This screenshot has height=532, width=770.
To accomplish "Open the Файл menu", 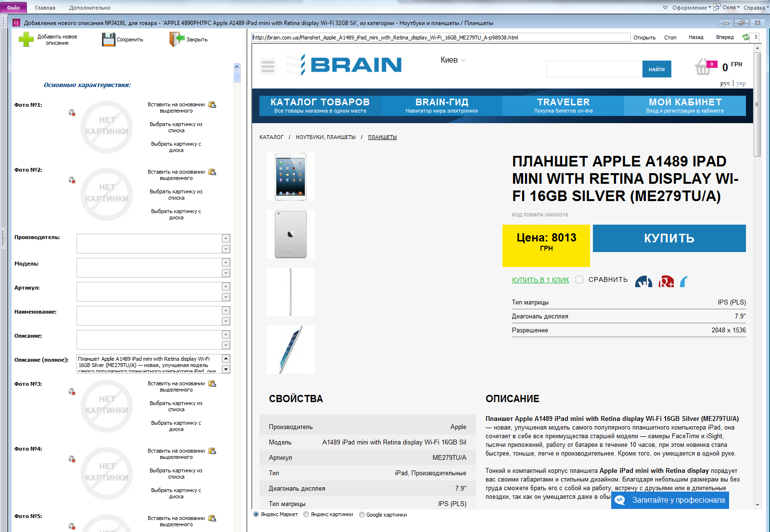I will [x=13, y=7].
